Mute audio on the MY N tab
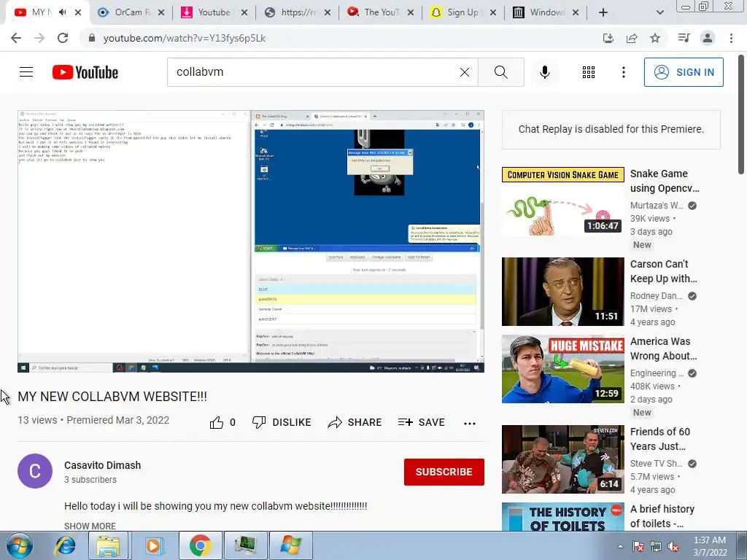 pos(63,12)
